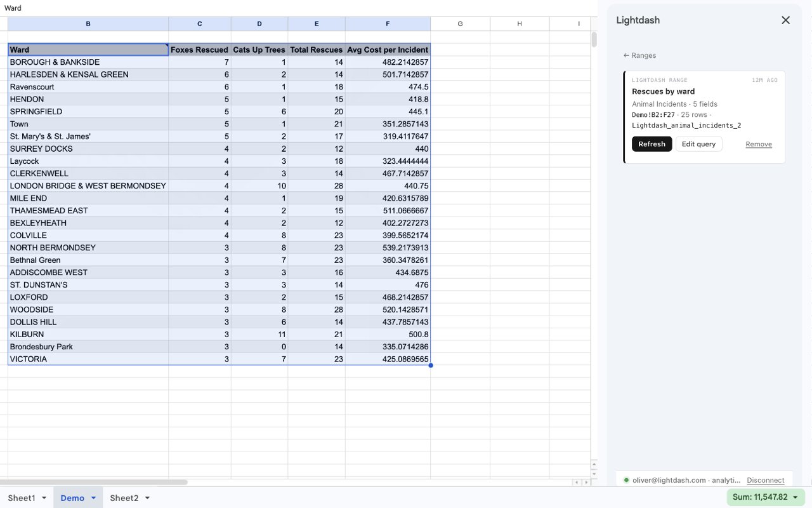Viewport: 812px width, 508px height.
Task: Disconnect the Lightdash account
Action: tap(766, 480)
